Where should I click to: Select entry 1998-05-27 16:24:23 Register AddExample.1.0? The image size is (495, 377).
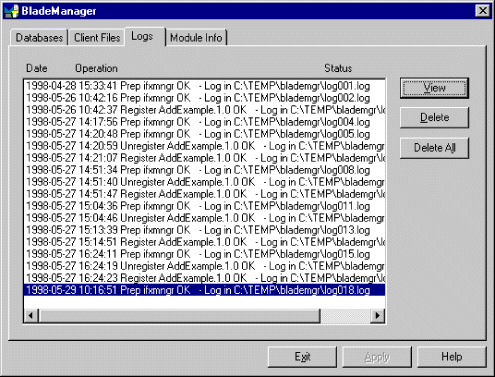click(204, 278)
